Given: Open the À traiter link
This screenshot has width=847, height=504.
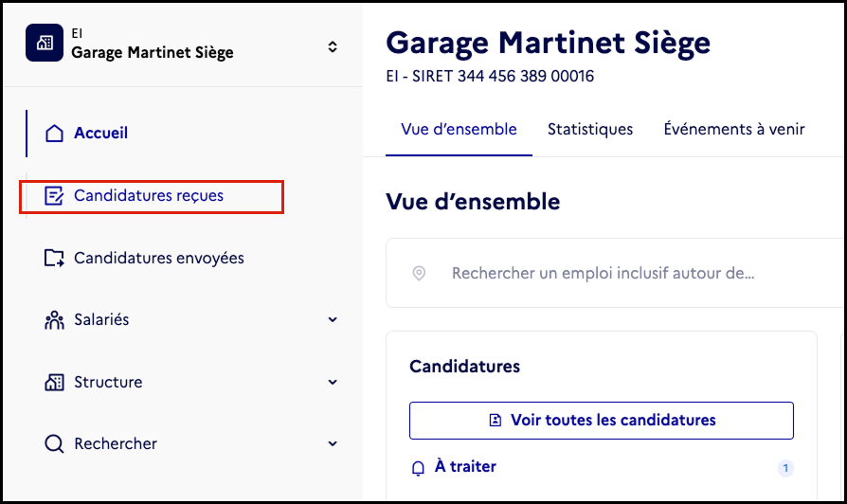Looking at the screenshot, I should 465,467.
